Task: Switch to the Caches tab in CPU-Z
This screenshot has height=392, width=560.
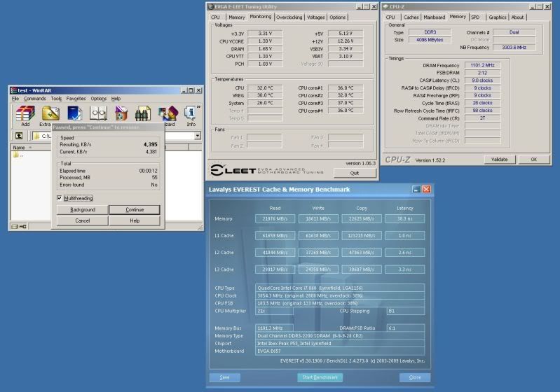Action: point(411,17)
